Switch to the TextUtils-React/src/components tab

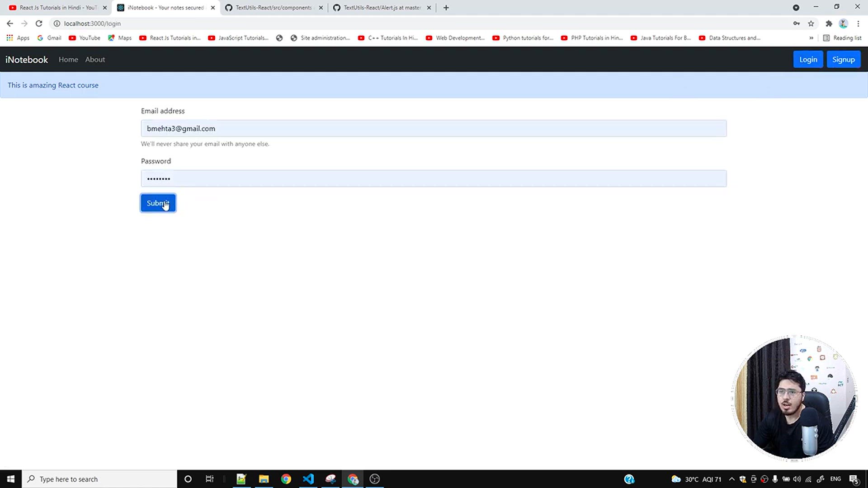[x=274, y=8]
